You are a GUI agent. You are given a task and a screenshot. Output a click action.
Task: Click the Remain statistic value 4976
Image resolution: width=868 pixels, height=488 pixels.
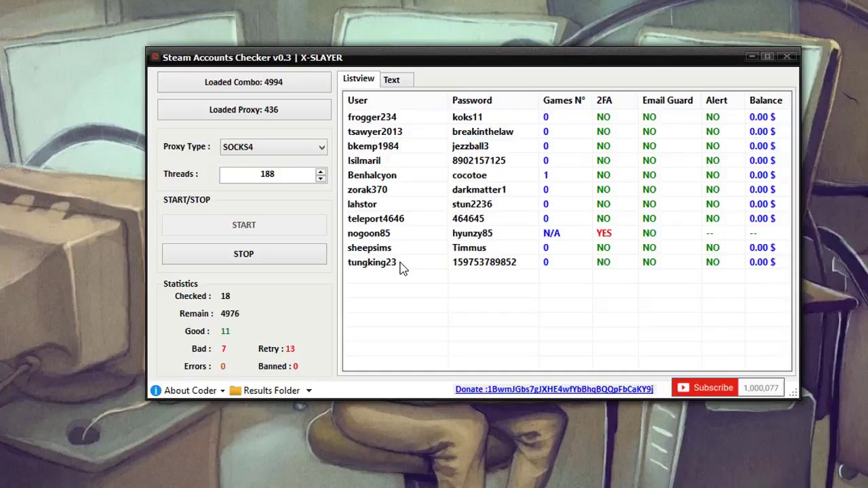click(230, 314)
